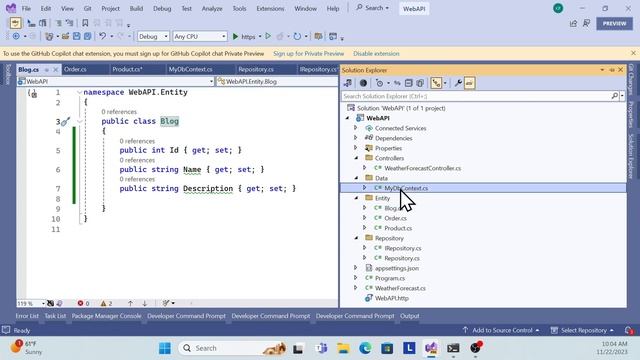Image resolution: width=640 pixels, height=360 pixels.
Task: Click Select Repository in status bar
Action: [583, 330]
